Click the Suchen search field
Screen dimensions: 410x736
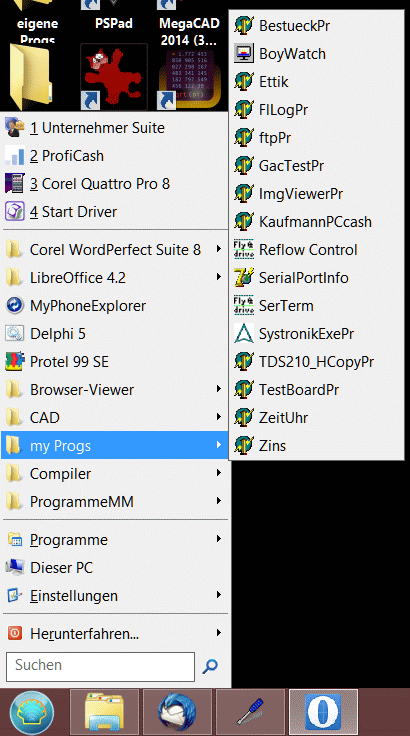pyautogui.click(x=101, y=667)
